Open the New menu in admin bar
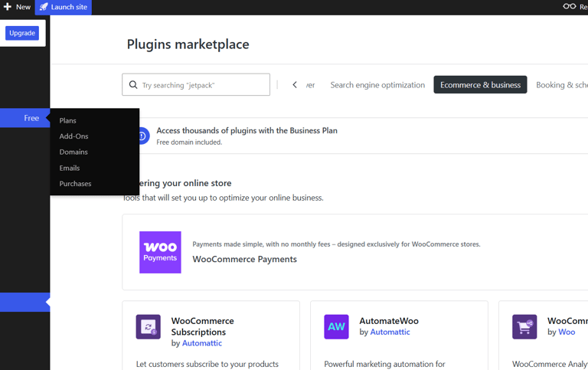This screenshot has height=370, width=588. (x=18, y=7)
